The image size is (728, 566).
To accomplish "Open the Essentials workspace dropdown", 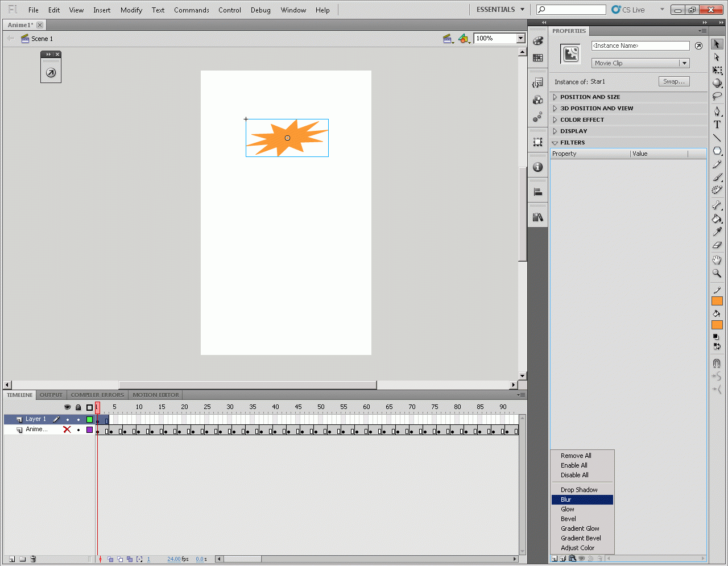I will (500, 10).
